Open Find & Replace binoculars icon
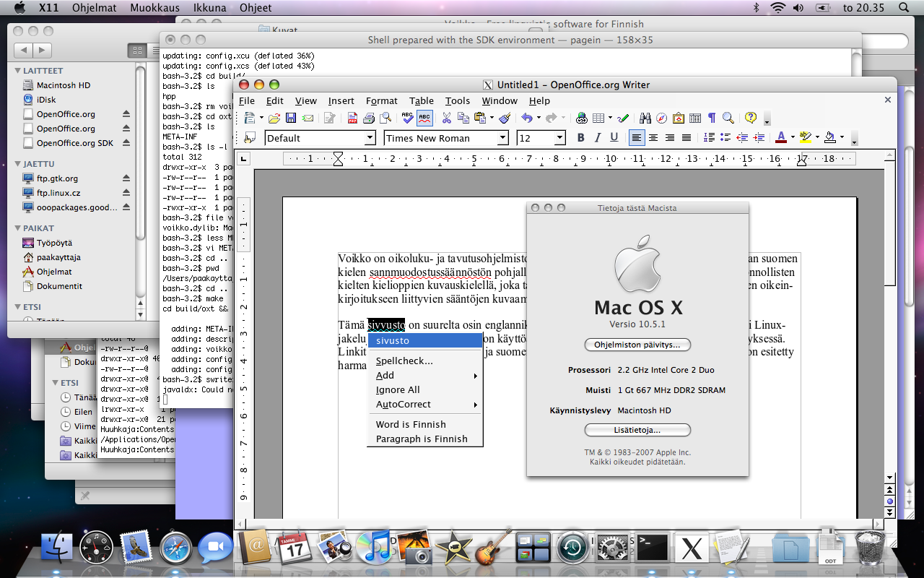The width and height of the screenshot is (924, 578). pos(645,118)
